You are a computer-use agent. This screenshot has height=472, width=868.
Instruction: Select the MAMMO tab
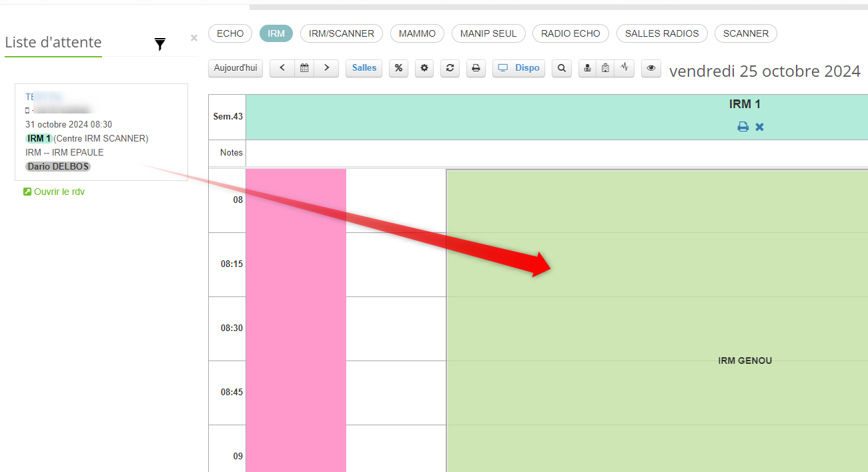pos(417,33)
